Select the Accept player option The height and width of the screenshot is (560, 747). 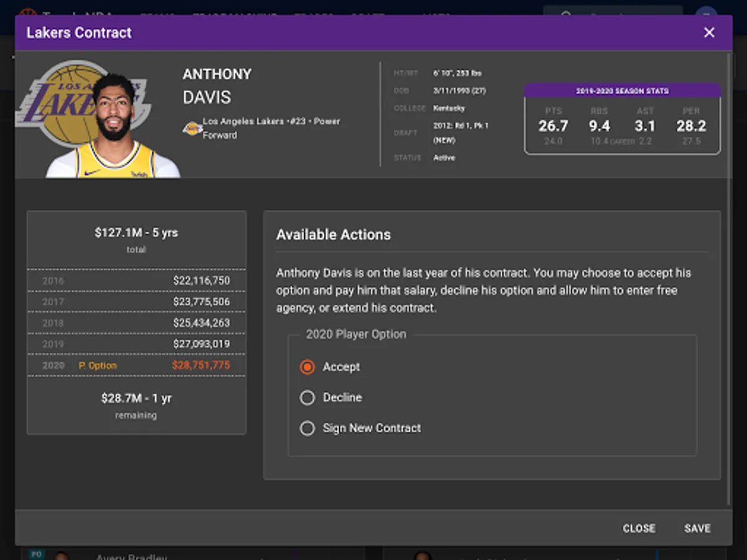click(307, 367)
